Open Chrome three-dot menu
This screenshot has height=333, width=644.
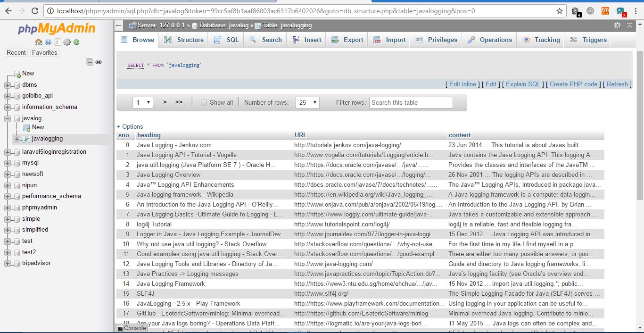[635, 11]
